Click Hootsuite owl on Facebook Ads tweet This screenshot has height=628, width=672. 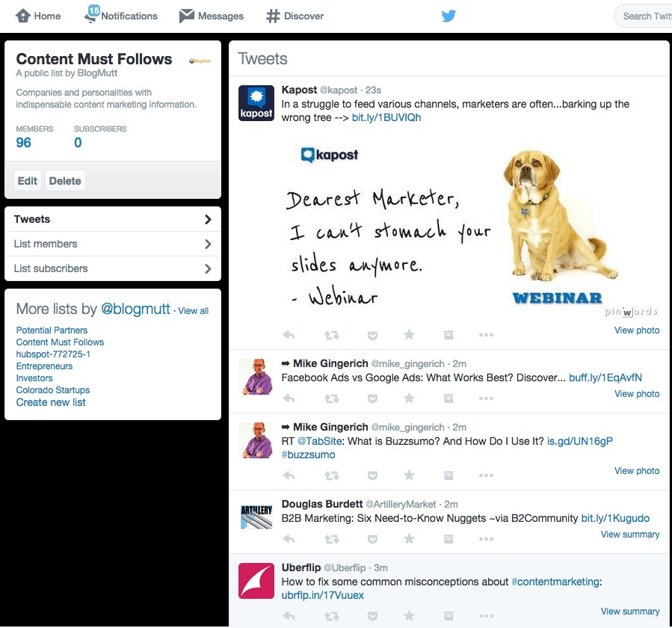point(448,398)
